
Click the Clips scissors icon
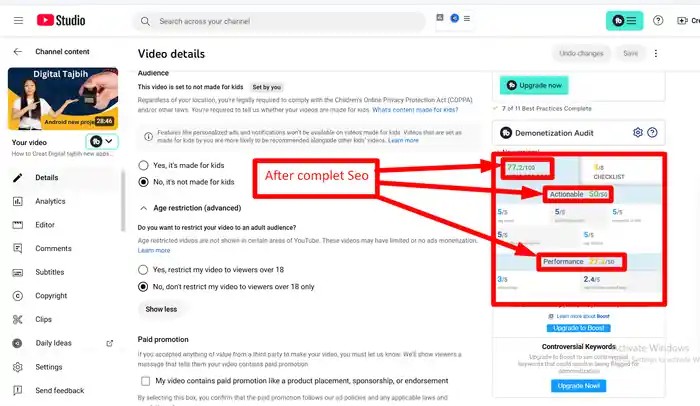pyautogui.click(x=17, y=319)
